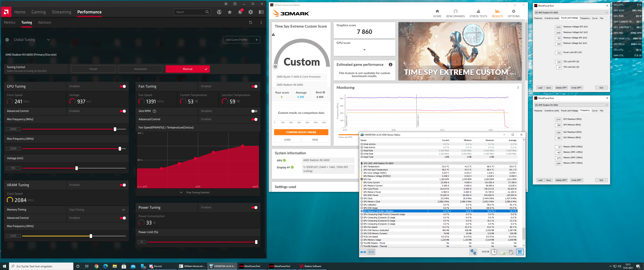This screenshot has width=644, height=270.
Task: Open the Streaming tab in Radeon Software
Action: tap(62, 12)
